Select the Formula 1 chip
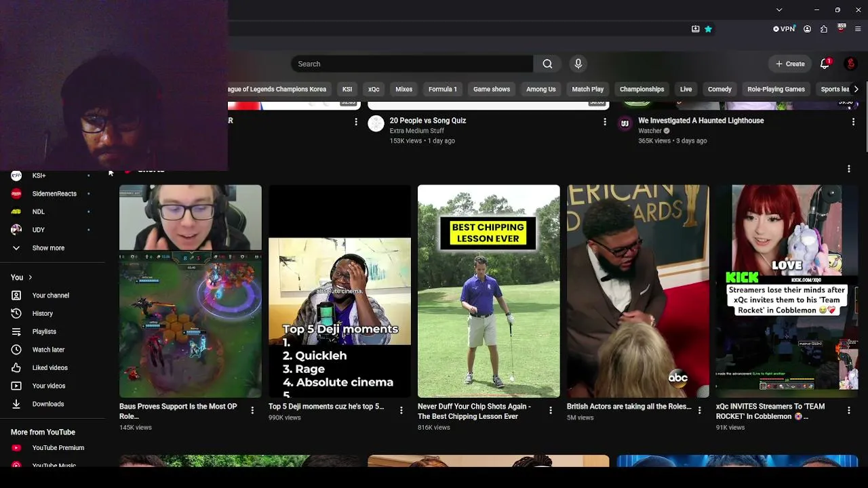The image size is (868, 488). [443, 89]
